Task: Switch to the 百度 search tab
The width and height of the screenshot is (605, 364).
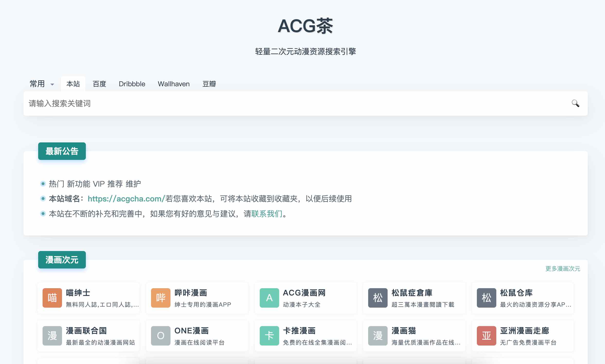Action: click(99, 84)
